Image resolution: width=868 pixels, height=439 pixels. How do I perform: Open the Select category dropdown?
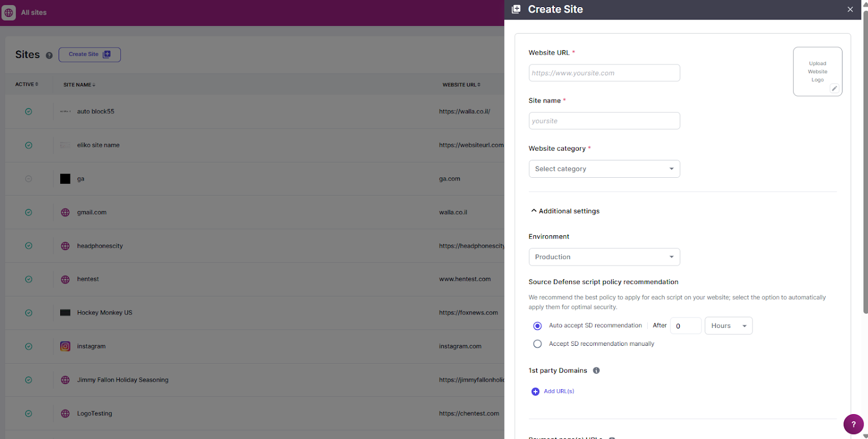pyautogui.click(x=604, y=169)
